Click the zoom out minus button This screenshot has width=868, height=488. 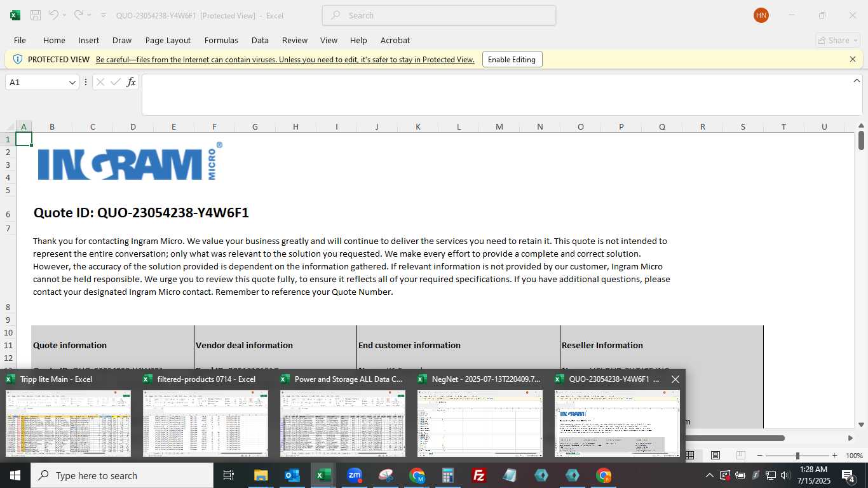click(x=760, y=456)
